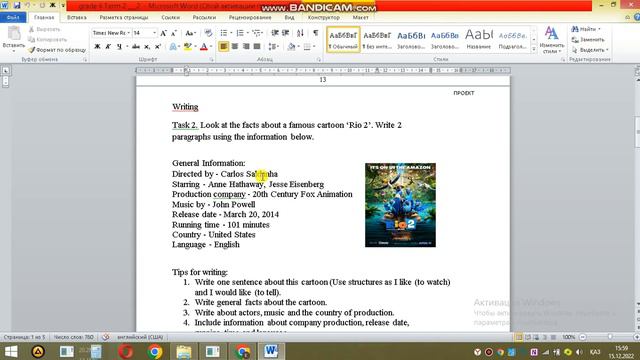Image resolution: width=640 pixels, height=360 pixels.
Task: Decrease paragraph indent
Action: (x=275, y=33)
